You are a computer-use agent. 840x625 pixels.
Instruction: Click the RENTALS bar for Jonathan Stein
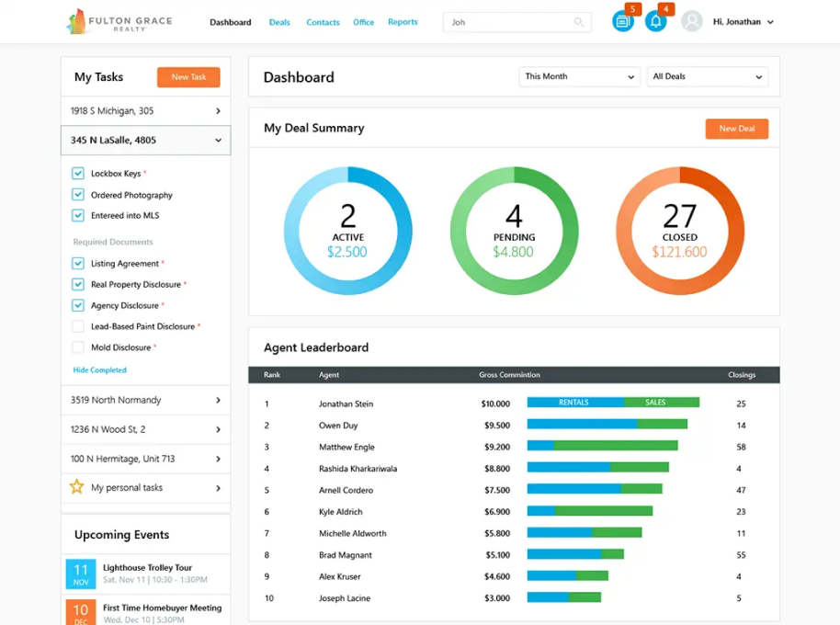[x=574, y=403]
